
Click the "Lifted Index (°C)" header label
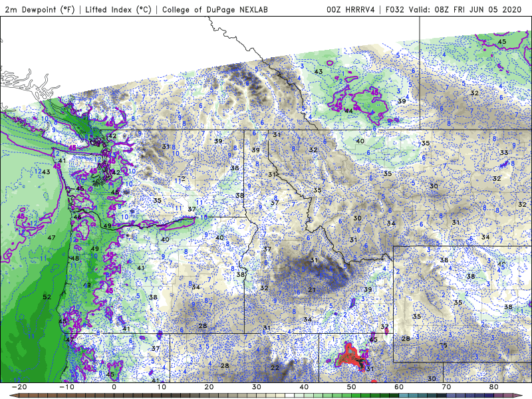(118, 10)
